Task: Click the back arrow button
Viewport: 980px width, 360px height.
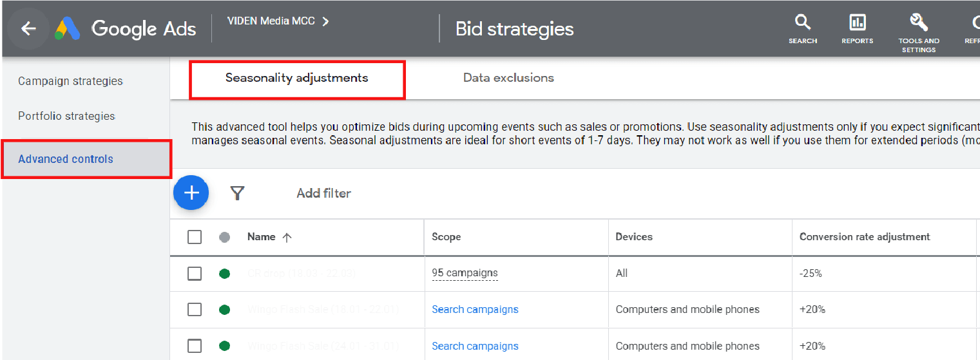Action: point(28,28)
